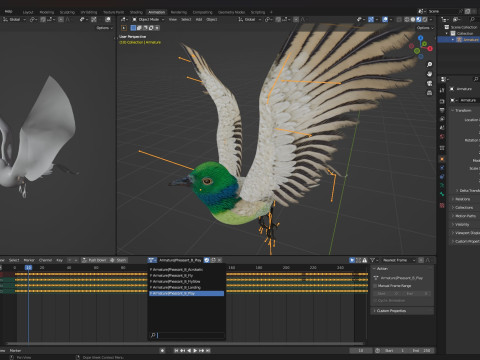
Task: Open the Select menu in main viewport header
Action: [x=186, y=20]
